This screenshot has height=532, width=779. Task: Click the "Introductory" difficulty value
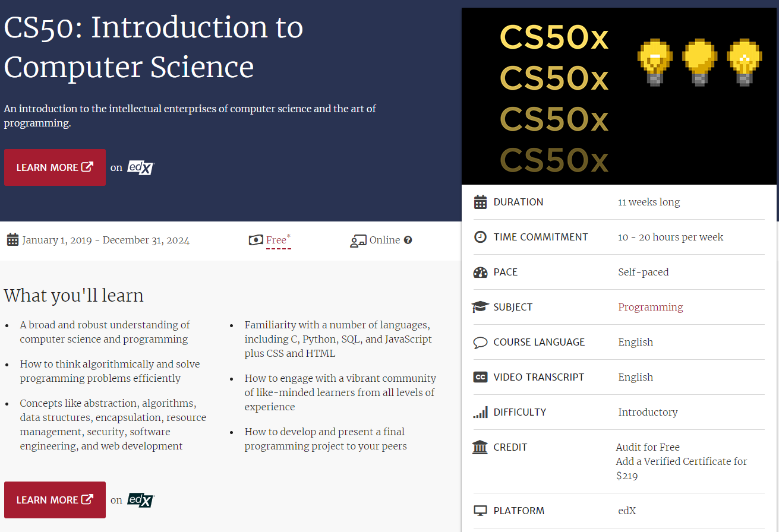point(648,412)
